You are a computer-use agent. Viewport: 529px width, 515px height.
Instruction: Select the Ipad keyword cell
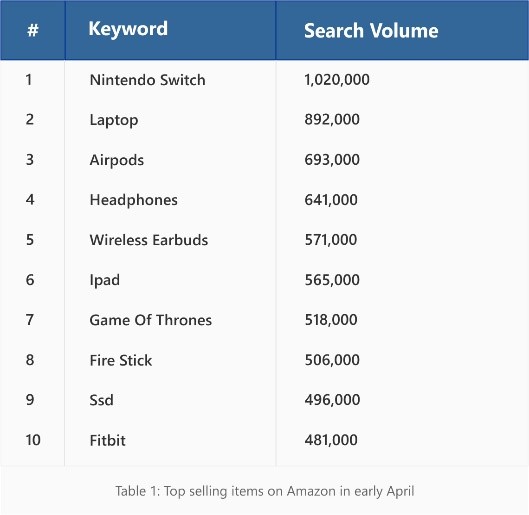coord(105,280)
